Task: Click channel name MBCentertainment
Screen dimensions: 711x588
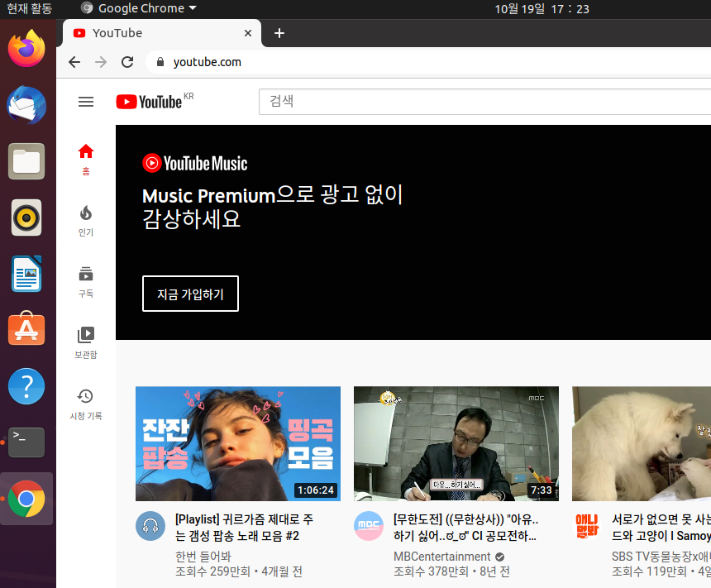Action: (x=441, y=557)
